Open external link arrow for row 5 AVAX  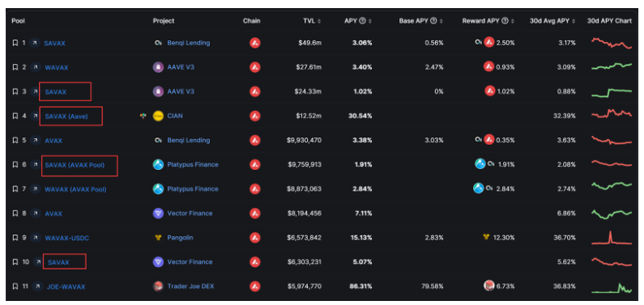(36, 140)
